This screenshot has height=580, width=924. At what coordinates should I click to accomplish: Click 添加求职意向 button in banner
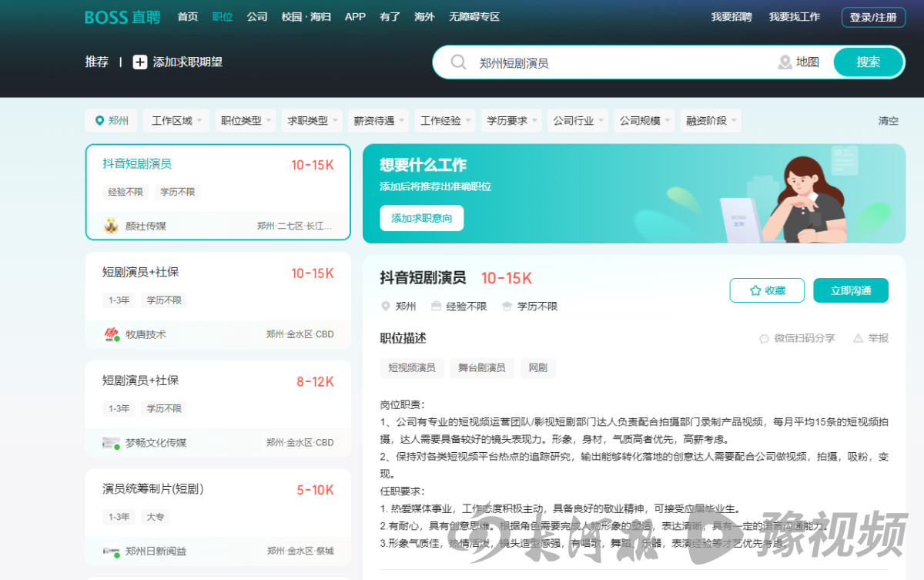tap(421, 218)
